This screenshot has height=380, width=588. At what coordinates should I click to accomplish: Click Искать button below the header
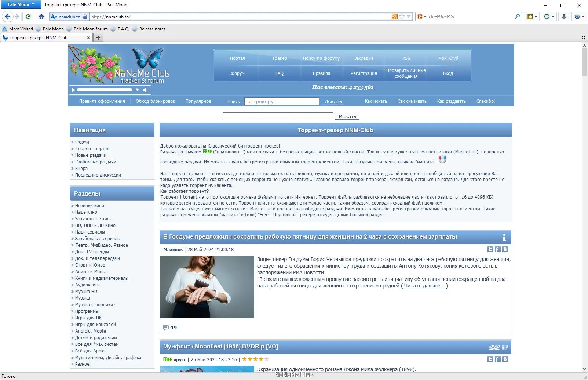tap(347, 116)
